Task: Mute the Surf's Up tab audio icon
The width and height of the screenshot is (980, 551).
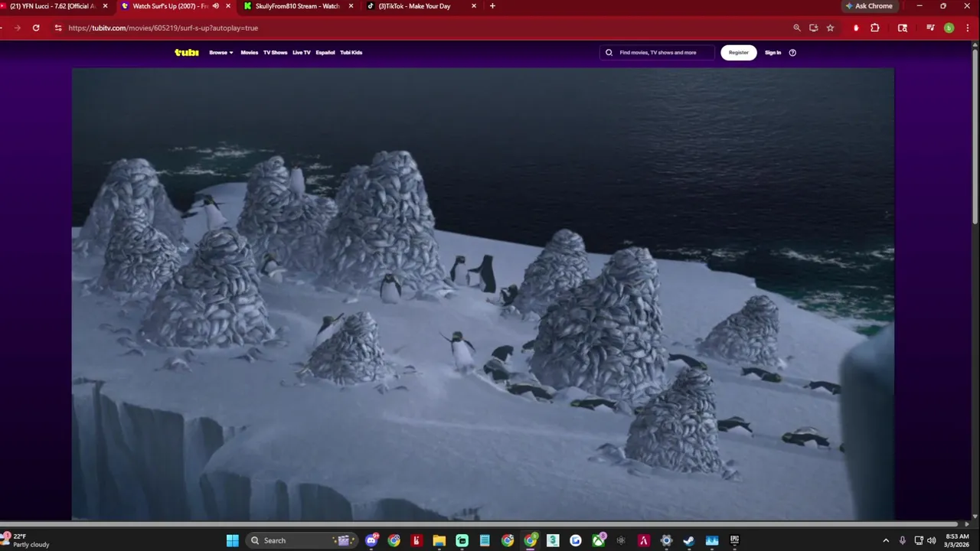Action: pos(215,6)
